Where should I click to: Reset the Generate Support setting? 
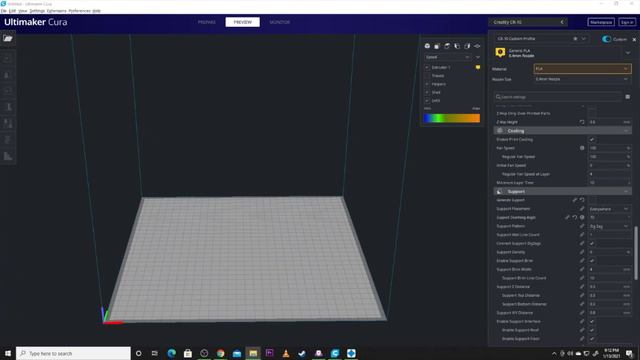pos(582,200)
